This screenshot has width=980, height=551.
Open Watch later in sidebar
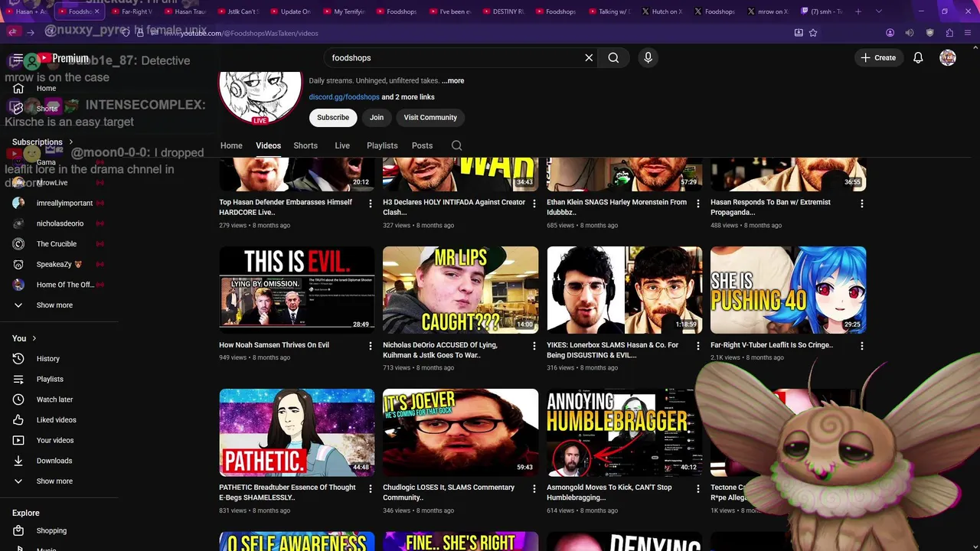pos(54,399)
